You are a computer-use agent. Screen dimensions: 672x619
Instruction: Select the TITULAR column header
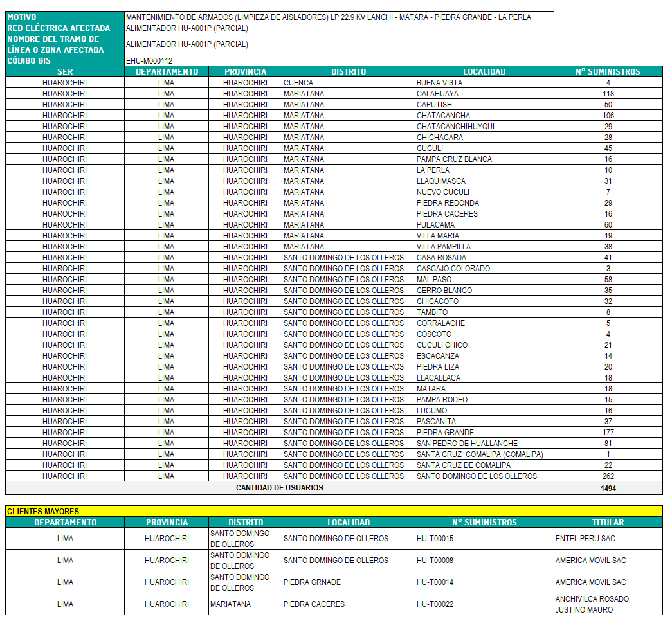608,522
